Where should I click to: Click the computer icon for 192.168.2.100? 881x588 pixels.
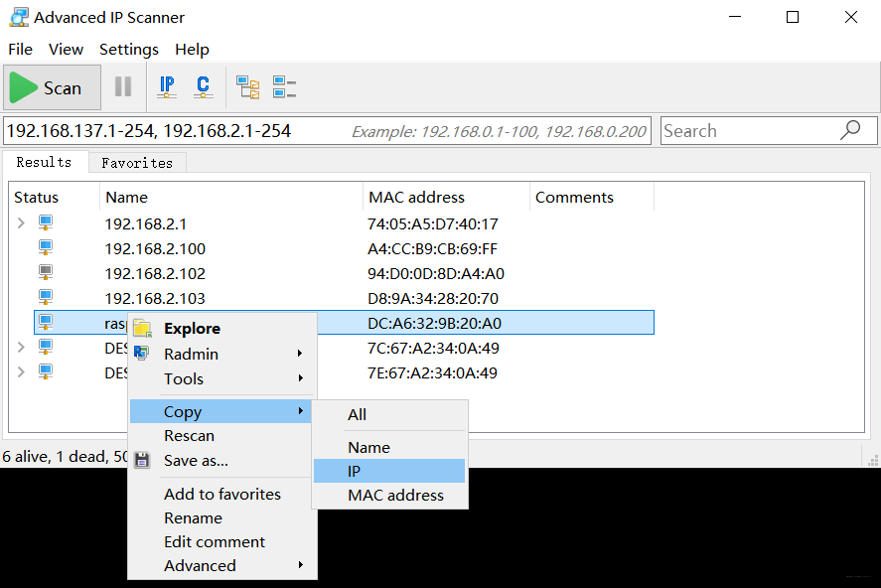(x=46, y=247)
